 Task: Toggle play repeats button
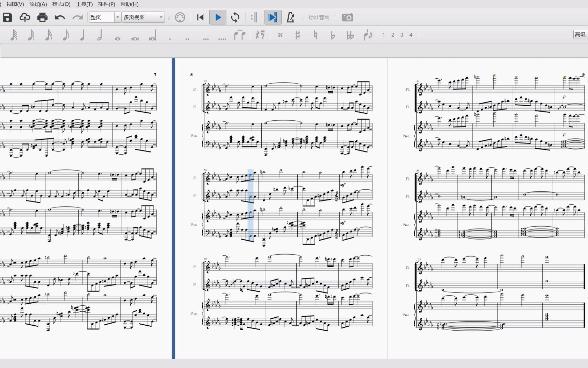[x=254, y=17]
